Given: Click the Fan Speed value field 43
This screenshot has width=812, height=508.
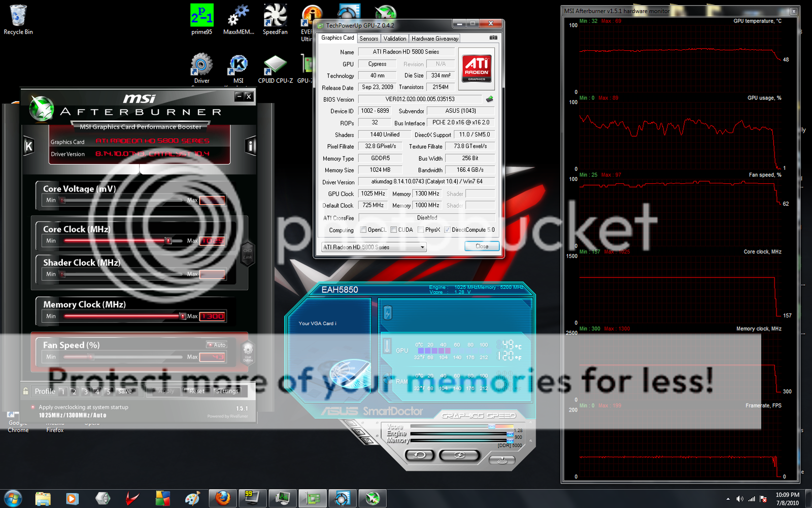Looking at the screenshot, I should 212,357.
